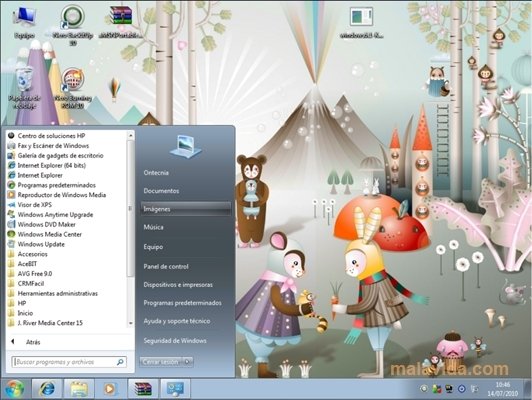Screen dimensions: 532x400
Task: Open the personalization taskbar button
Action: (x=175, y=389)
